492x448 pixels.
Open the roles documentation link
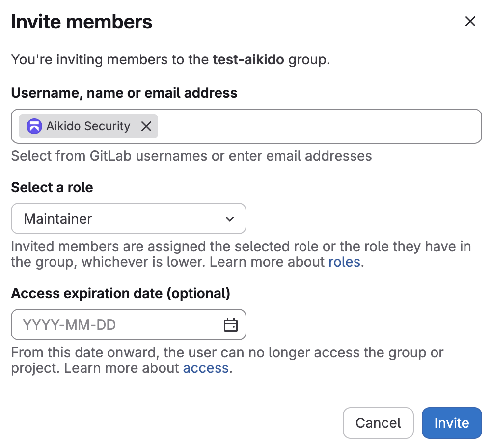(x=344, y=262)
